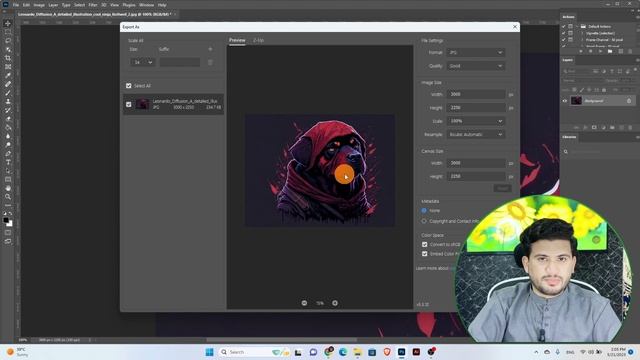Click the horizontal scrollbar under the canvas

[x=282, y=340]
